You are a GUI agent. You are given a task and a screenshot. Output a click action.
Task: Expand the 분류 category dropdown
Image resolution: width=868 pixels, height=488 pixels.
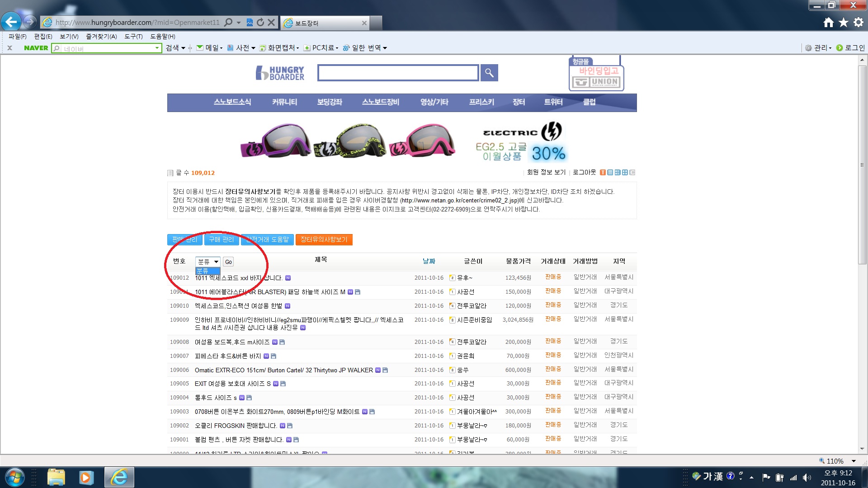click(x=208, y=262)
